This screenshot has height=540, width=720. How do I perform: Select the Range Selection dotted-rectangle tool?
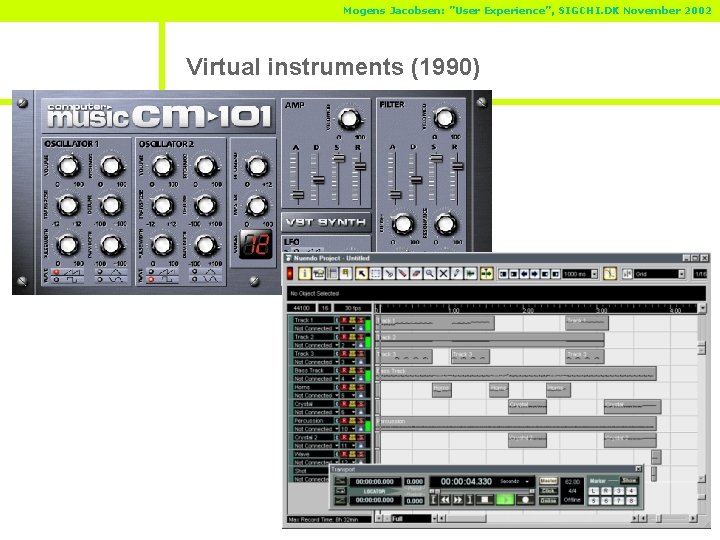point(375,274)
